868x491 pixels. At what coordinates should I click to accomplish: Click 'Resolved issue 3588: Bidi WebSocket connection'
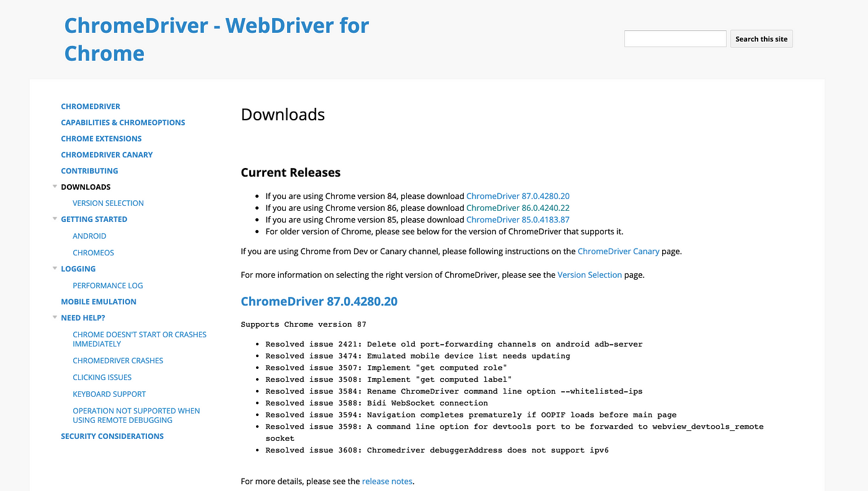(376, 403)
